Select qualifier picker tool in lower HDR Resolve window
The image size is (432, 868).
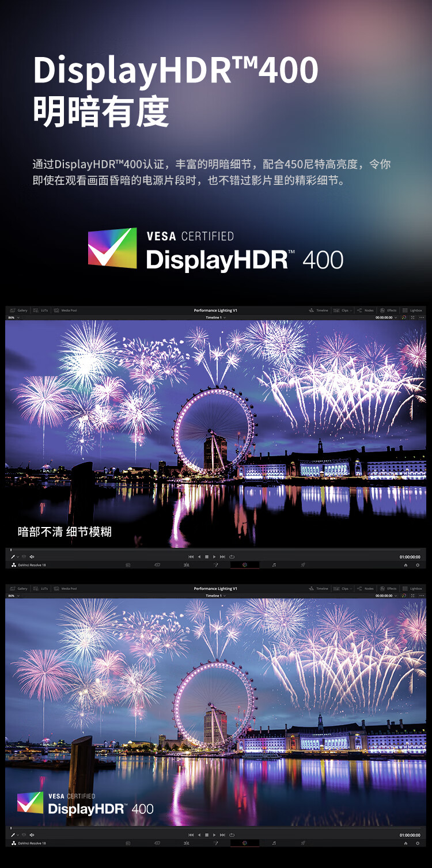click(x=13, y=835)
